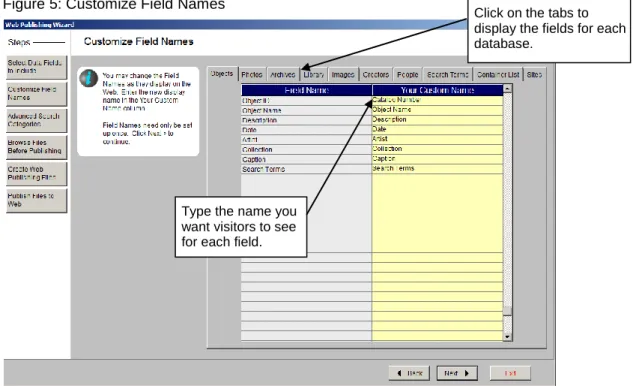
Task: Select Collection field name cell
Action: (x=306, y=149)
